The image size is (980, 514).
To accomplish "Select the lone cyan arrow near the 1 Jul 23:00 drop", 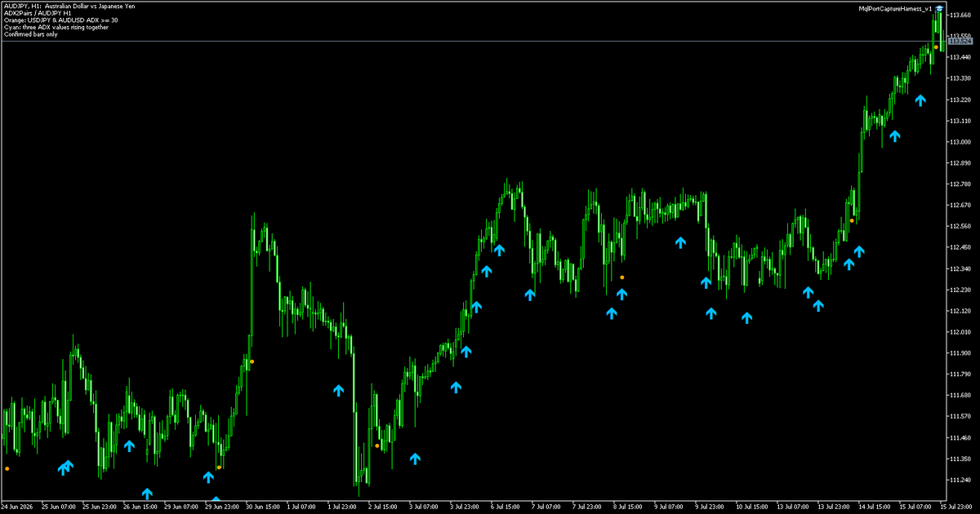I will pos(339,391).
